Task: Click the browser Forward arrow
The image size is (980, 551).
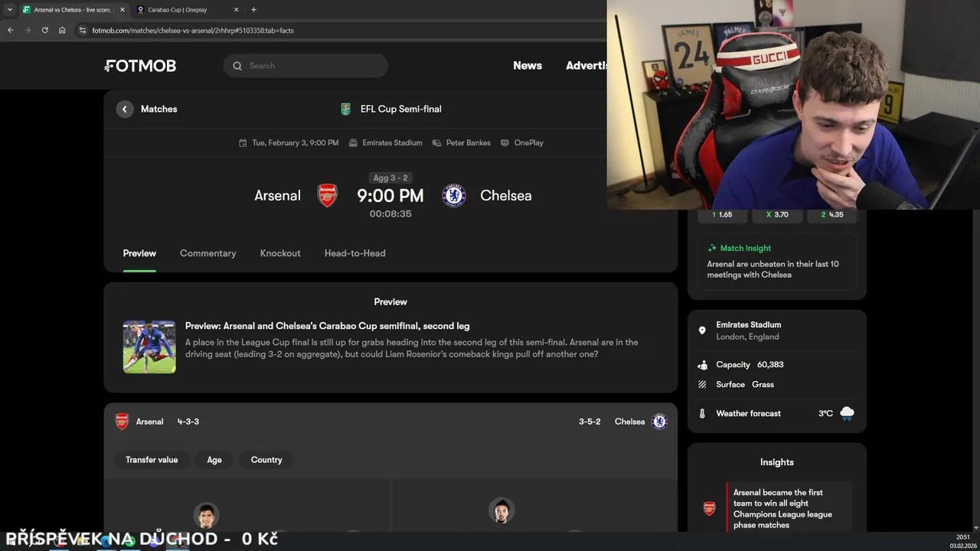Action: click(28, 31)
